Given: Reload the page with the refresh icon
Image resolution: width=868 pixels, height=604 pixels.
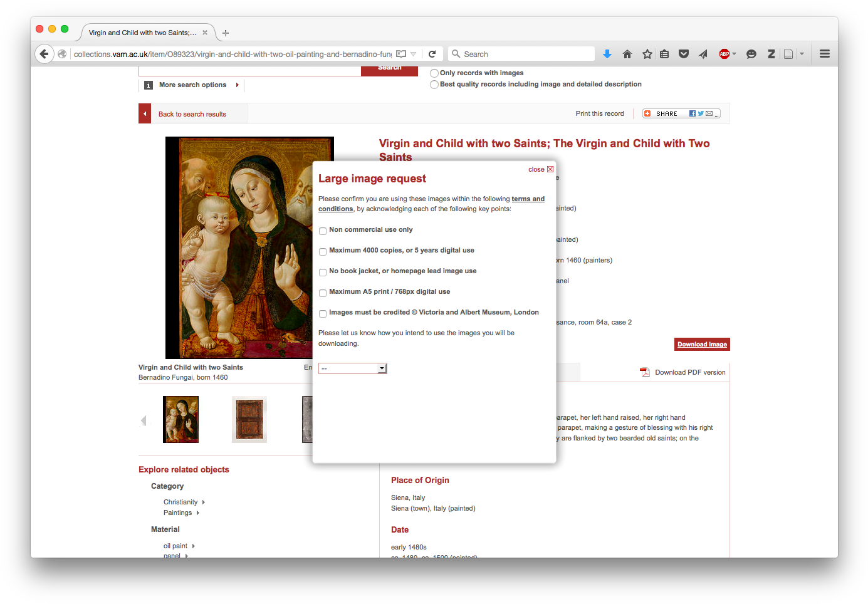Looking at the screenshot, I should pyautogui.click(x=432, y=54).
